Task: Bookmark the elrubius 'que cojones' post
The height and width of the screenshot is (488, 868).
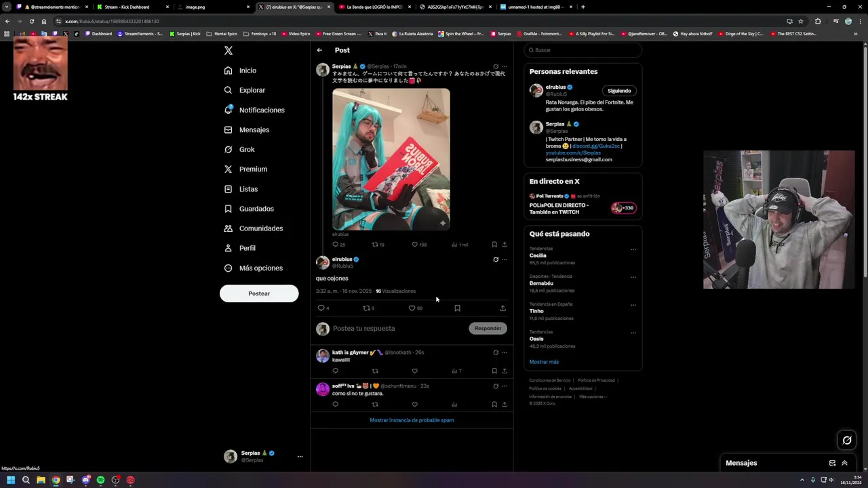Action: tap(457, 308)
